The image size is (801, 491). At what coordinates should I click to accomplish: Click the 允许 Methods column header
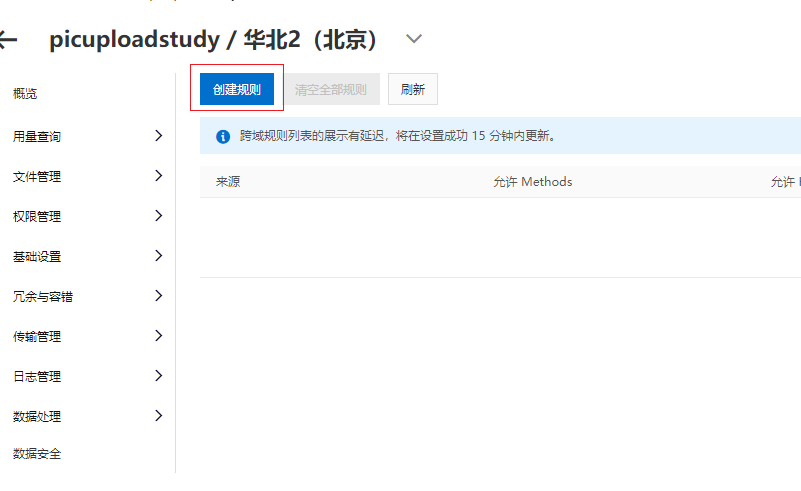533,182
